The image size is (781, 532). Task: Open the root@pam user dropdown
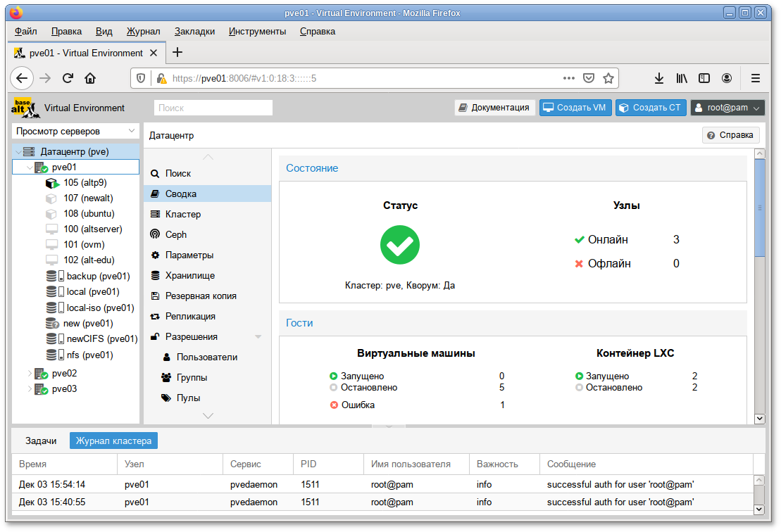pyautogui.click(x=727, y=108)
